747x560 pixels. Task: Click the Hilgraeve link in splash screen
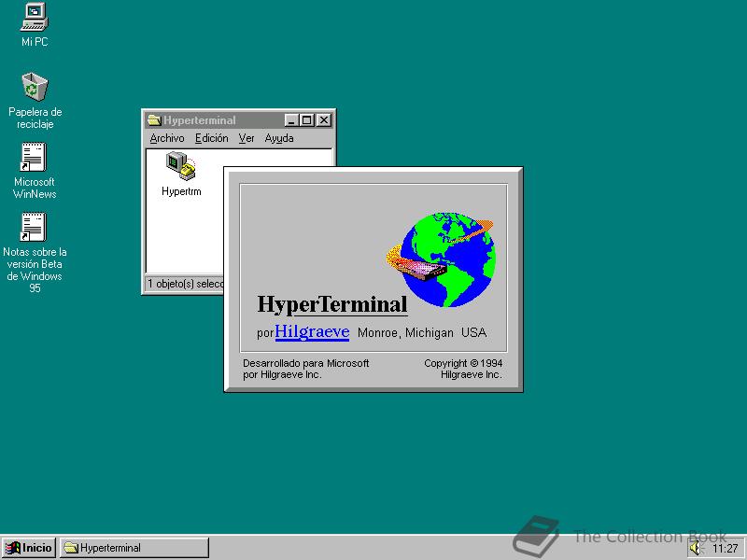[x=312, y=331]
